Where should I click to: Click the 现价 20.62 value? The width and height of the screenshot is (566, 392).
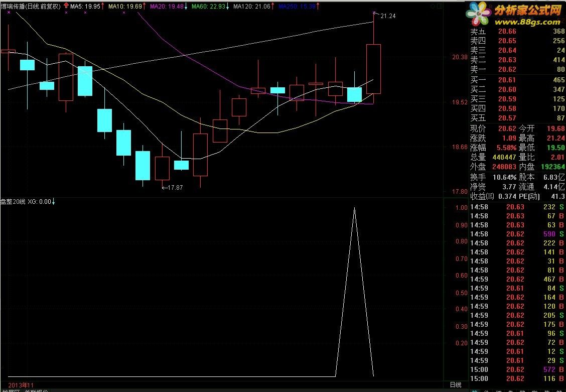tap(507, 128)
